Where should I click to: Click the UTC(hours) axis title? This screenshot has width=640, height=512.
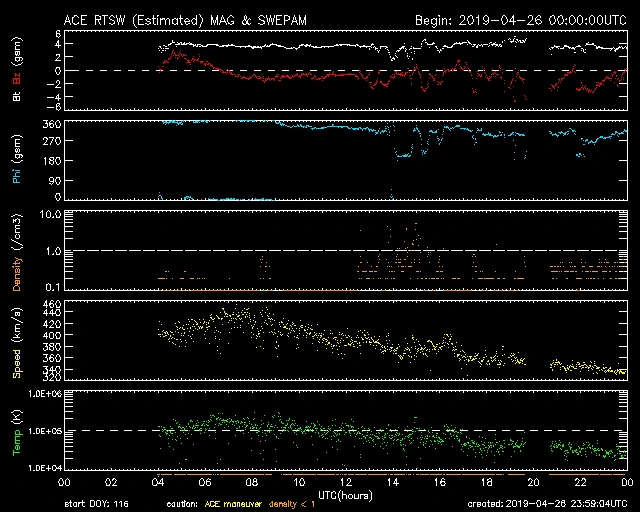coord(345,494)
